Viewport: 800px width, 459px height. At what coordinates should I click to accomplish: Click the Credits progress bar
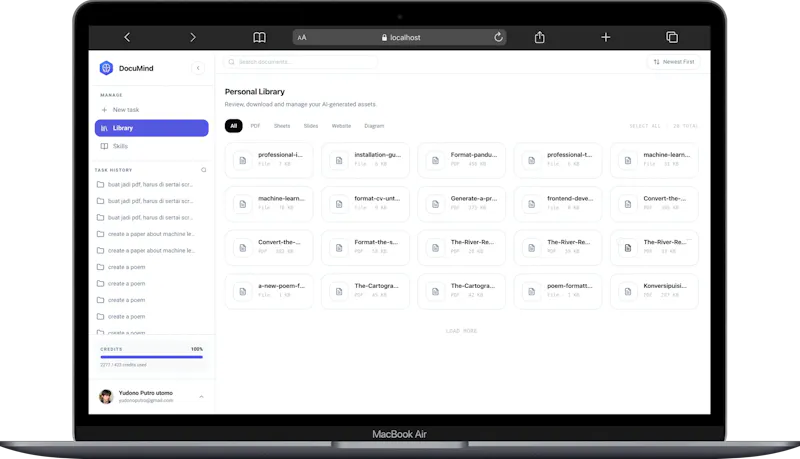(152, 357)
